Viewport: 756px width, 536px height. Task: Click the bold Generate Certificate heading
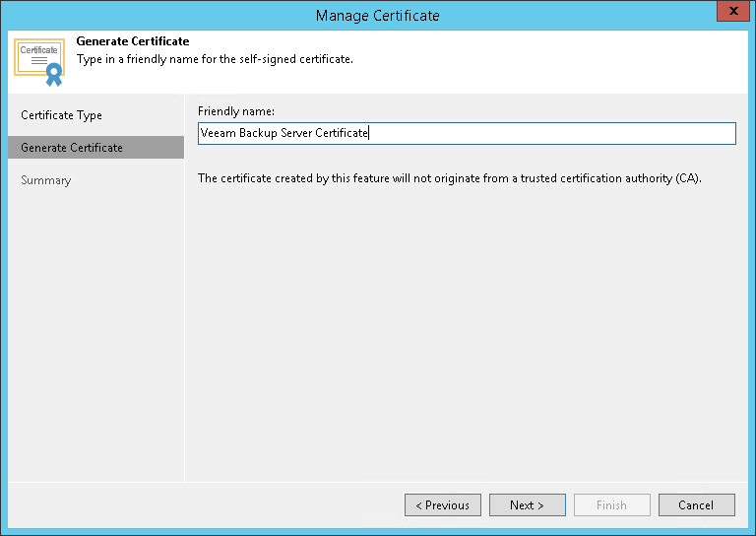132,41
